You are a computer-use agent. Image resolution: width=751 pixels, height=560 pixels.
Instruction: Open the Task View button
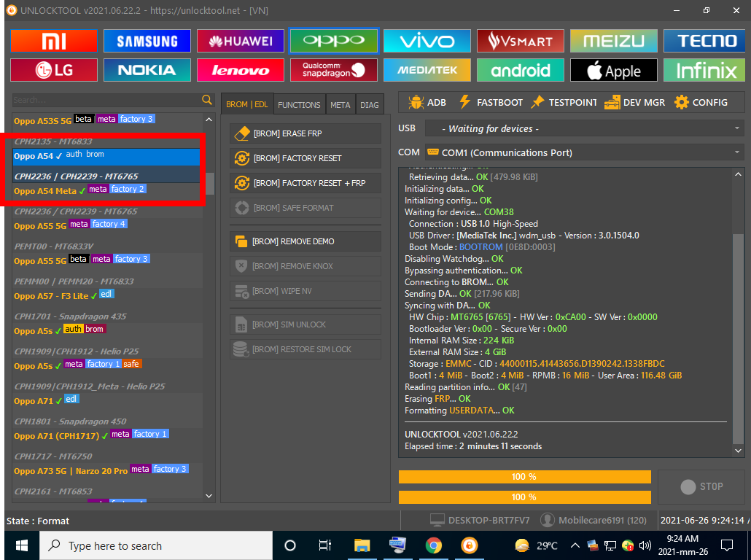point(325,545)
